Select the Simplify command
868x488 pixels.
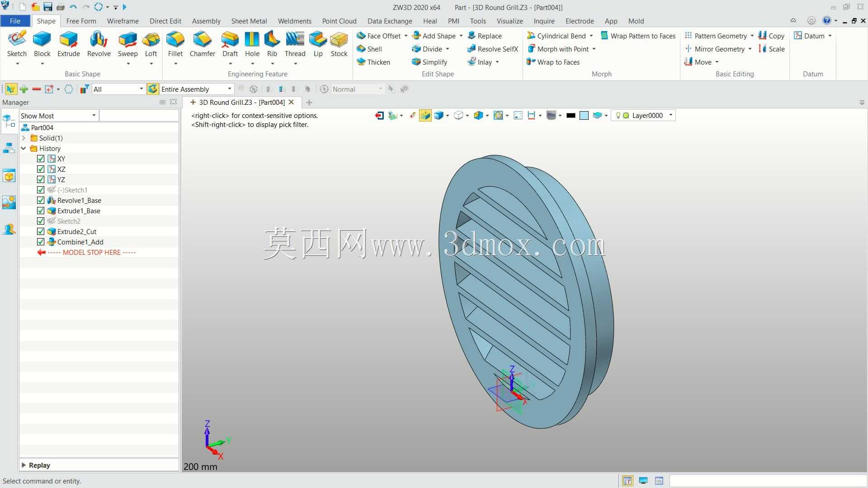click(x=429, y=62)
